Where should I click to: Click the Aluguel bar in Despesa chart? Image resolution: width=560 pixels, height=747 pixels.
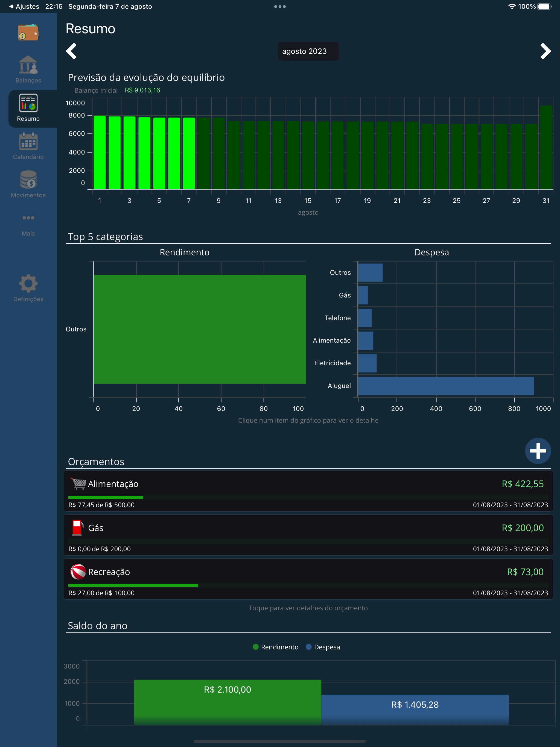tap(445, 386)
